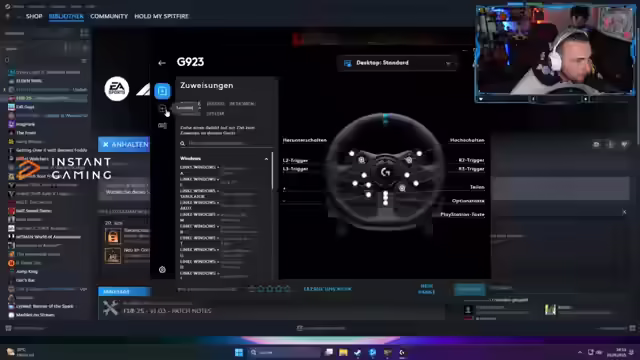Select the blue Zuweisungen sidebar icon
Screen dimensions: 640x360
point(162,91)
